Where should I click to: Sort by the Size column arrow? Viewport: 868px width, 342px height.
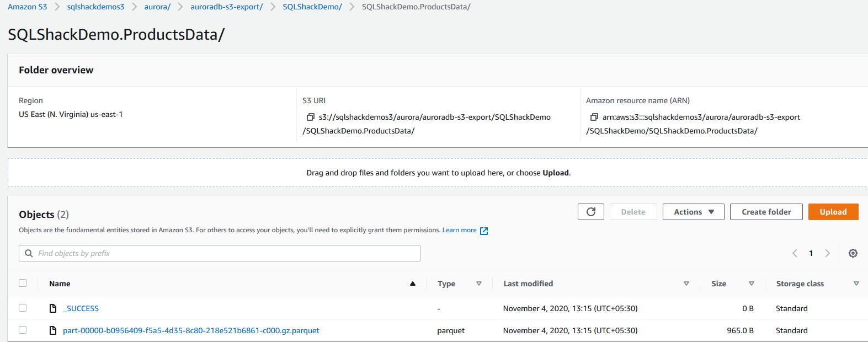click(751, 284)
